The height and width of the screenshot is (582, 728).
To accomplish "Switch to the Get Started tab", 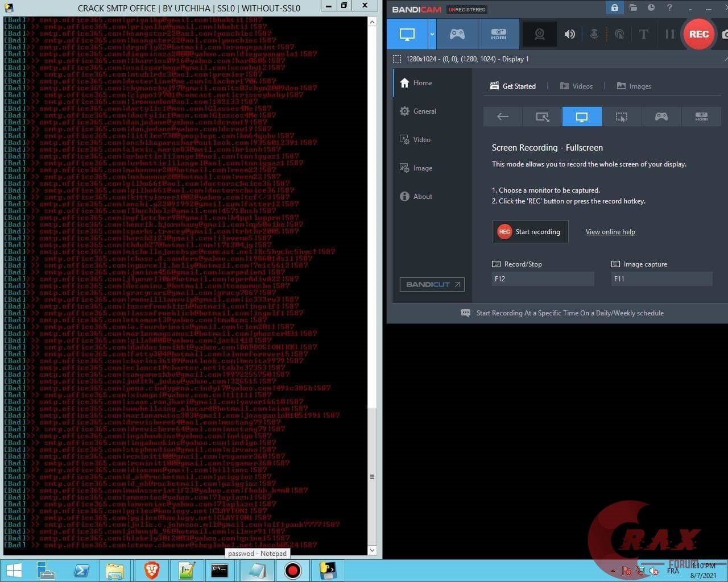I will pos(513,86).
